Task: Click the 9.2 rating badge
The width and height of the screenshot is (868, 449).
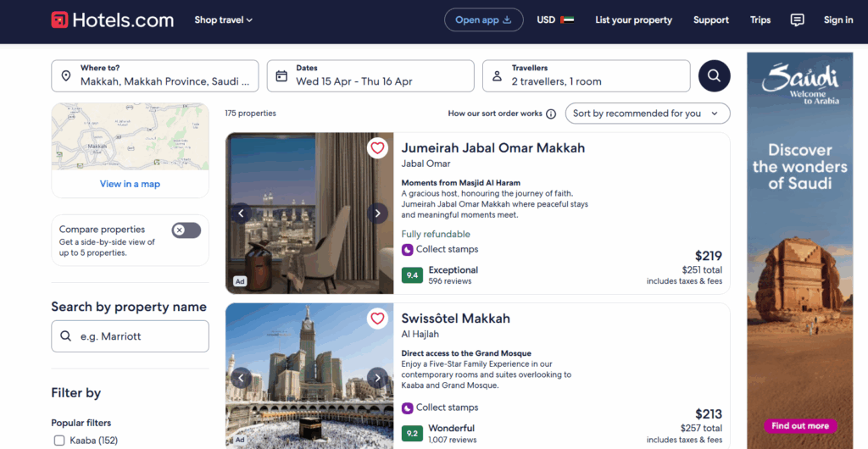Action: click(413, 433)
